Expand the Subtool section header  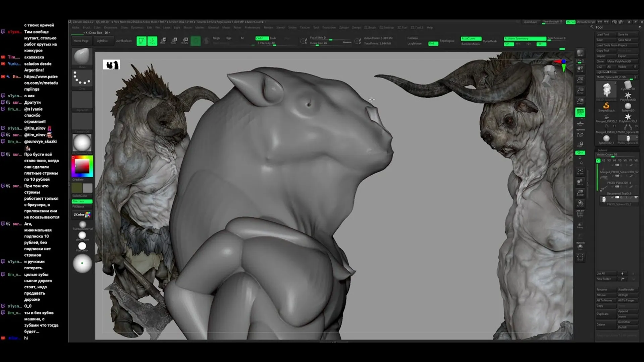[x=603, y=150]
